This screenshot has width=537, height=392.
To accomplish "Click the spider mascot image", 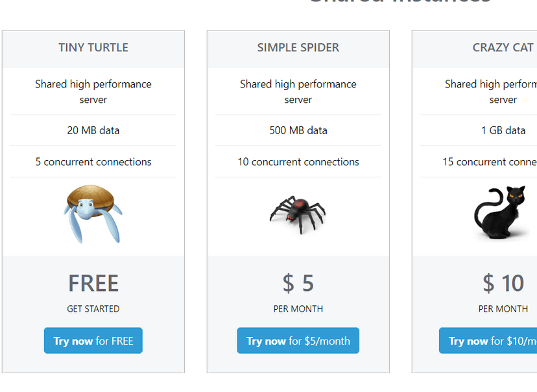I will [298, 213].
